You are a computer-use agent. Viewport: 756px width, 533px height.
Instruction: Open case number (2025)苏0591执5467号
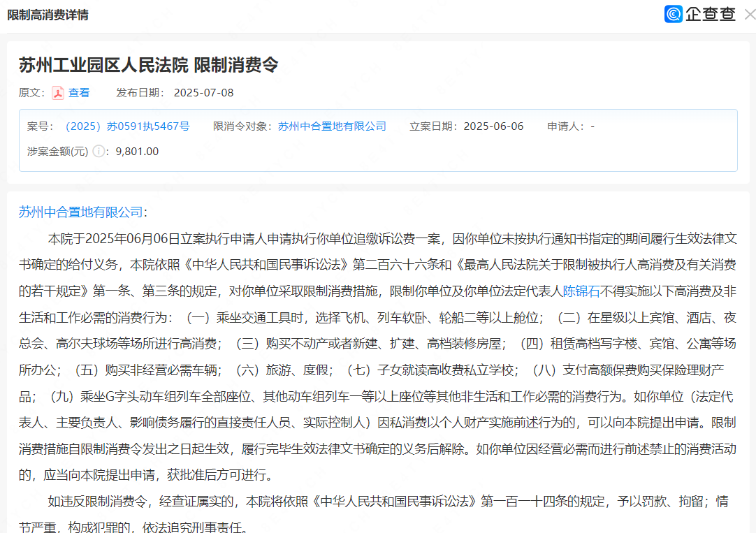point(126,126)
